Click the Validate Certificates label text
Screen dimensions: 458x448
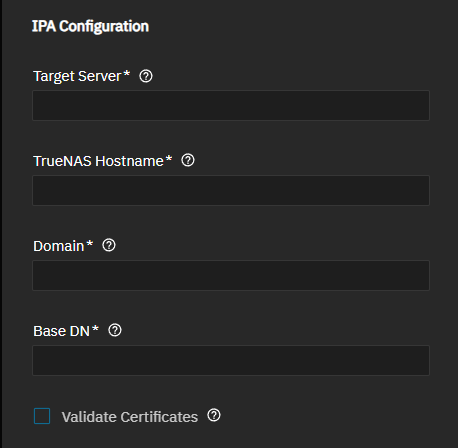[x=130, y=417]
